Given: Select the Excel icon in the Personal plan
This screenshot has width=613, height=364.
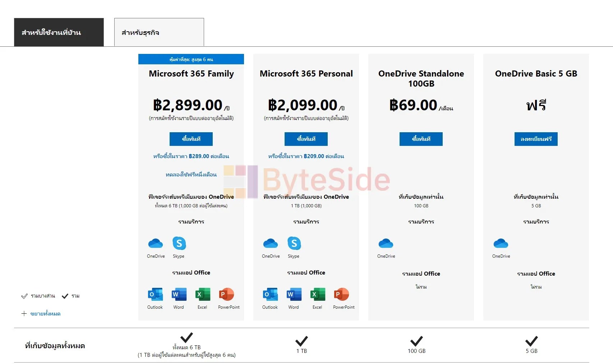Looking at the screenshot, I should (x=317, y=295).
